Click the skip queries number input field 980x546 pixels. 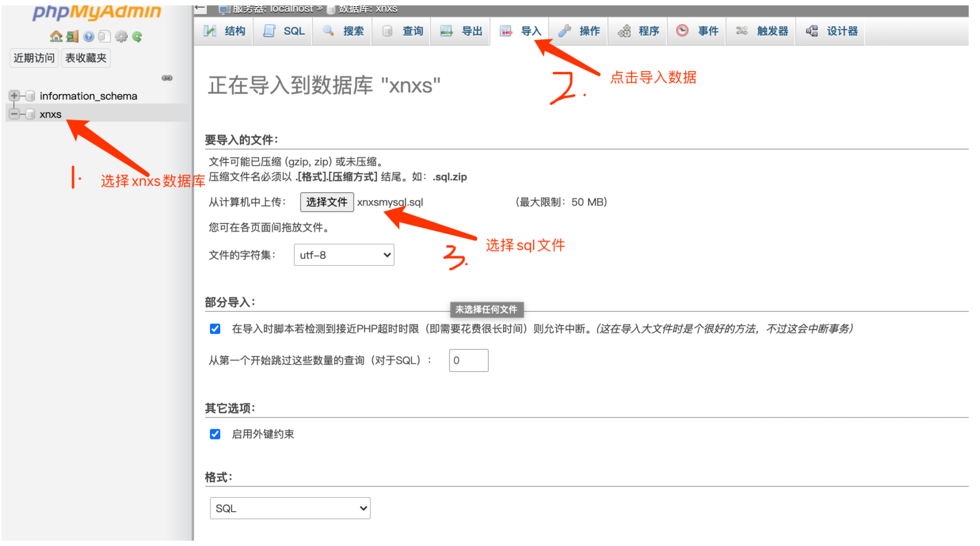[468, 360]
